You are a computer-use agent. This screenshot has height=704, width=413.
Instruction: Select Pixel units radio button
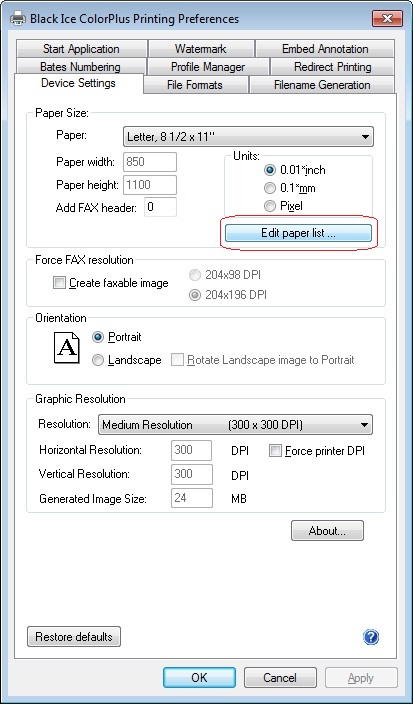(270, 206)
